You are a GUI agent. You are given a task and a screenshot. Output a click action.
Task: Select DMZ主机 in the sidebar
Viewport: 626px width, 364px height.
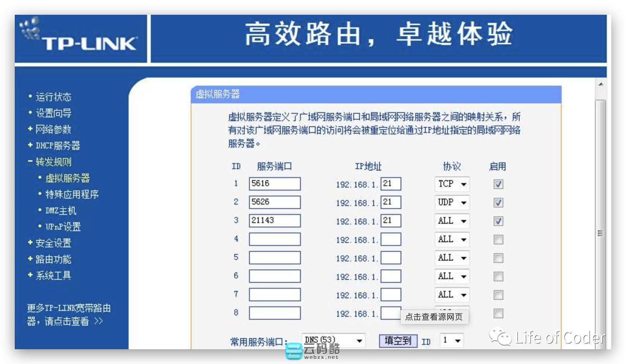[x=61, y=210]
